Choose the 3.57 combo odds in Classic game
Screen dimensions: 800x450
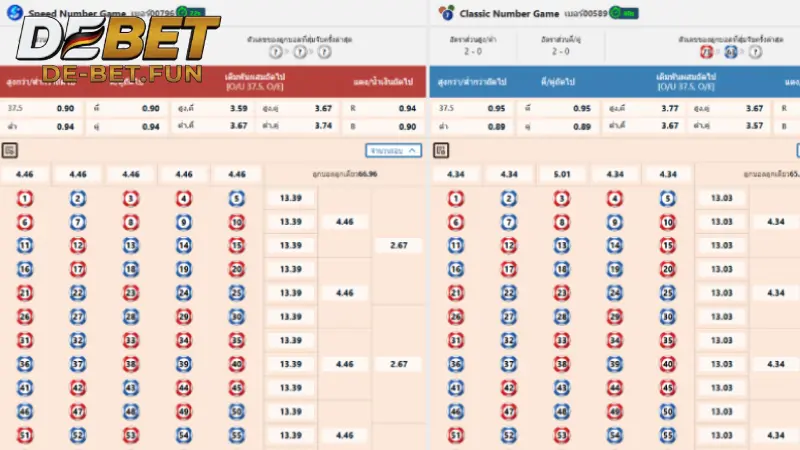point(729,126)
